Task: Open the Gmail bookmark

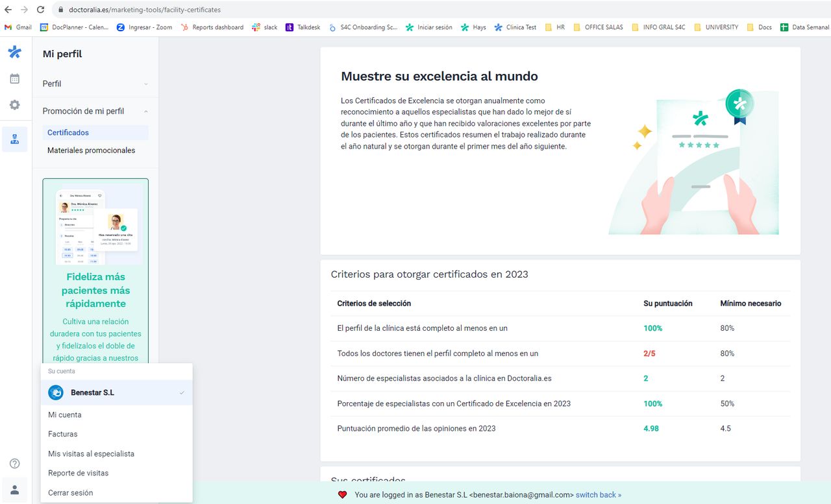Action: coord(18,27)
